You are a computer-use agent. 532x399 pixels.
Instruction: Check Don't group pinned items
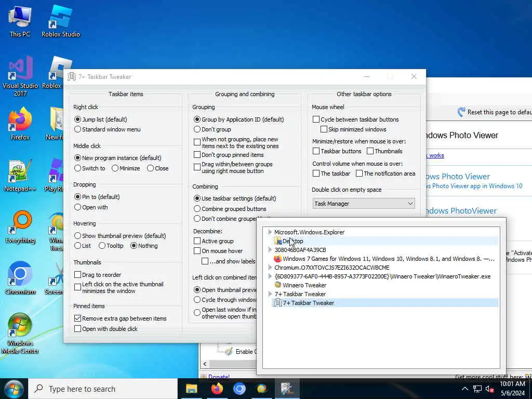pos(197,155)
